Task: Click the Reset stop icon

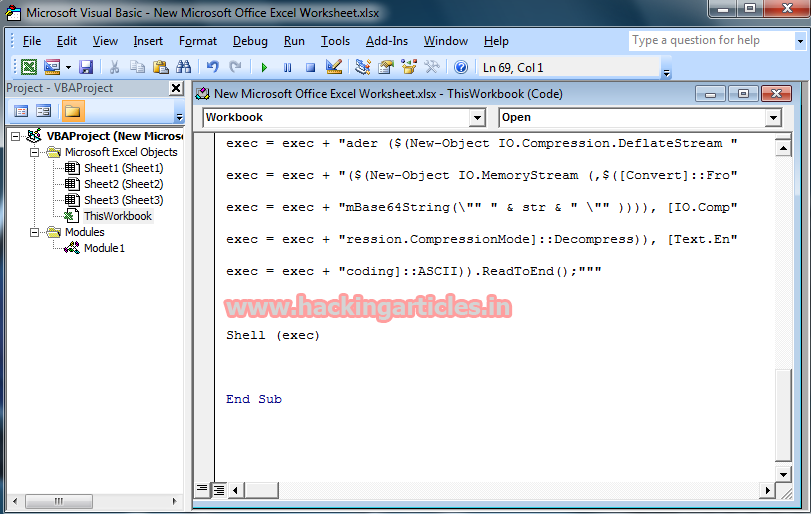Action: coord(310,67)
